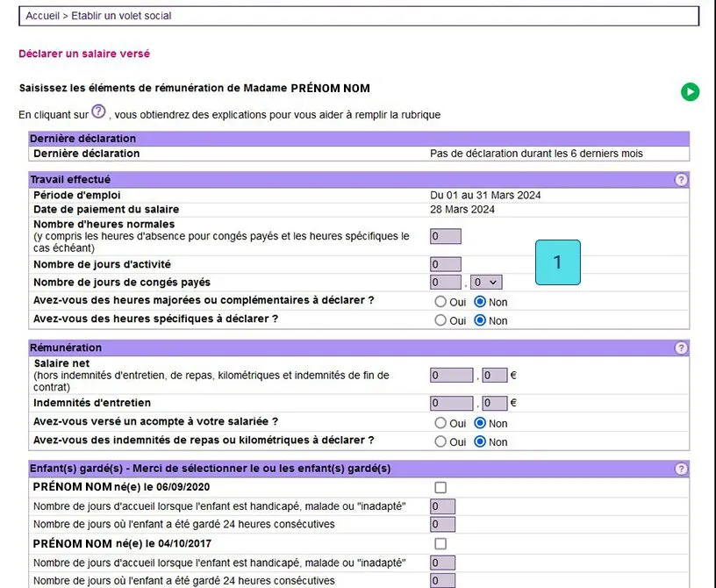Select Non for indemnités de repas ou kilométriques

click(x=479, y=441)
